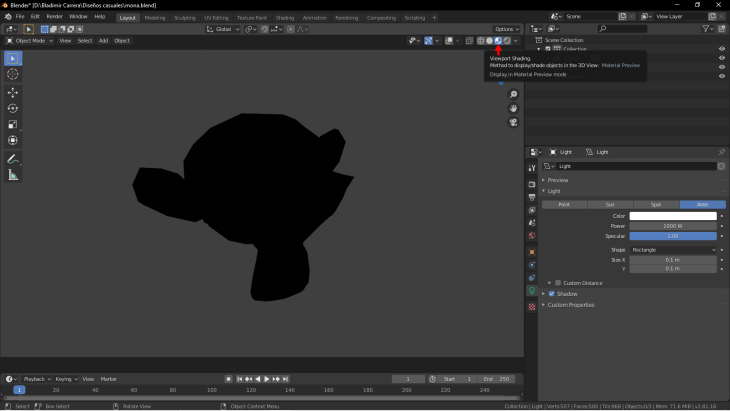The width and height of the screenshot is (730, 411).
Task: Switch to the Shading workspace tab
Action: click(284, 18)
